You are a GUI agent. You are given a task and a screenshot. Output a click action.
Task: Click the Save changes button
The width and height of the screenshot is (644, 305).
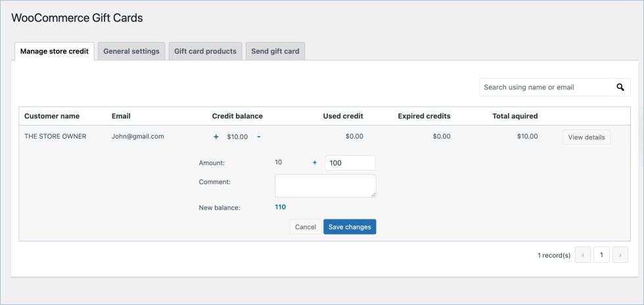tap(350, 227)
